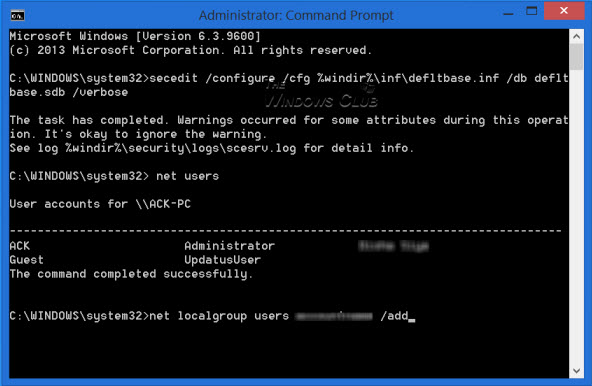Click the empty scrollbar track below thumb
Screen dimensions: 592x386
(576, 217)
